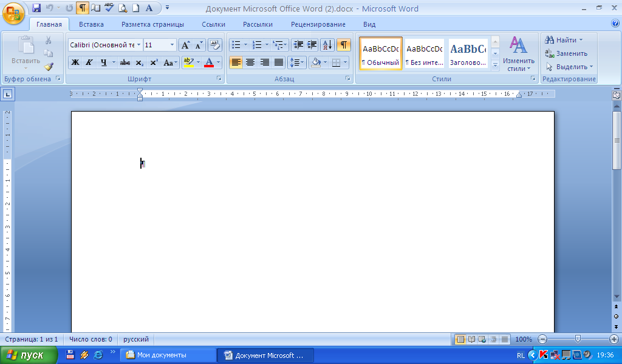Open Рецензирование ribbon tab
The height and width of the screenshot is (364, 622).
coord(318,24)
